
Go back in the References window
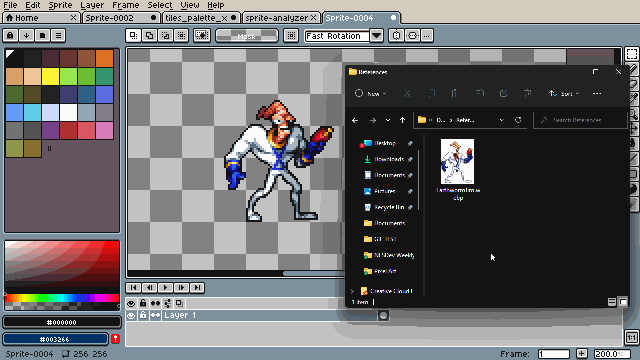(355, 120)
